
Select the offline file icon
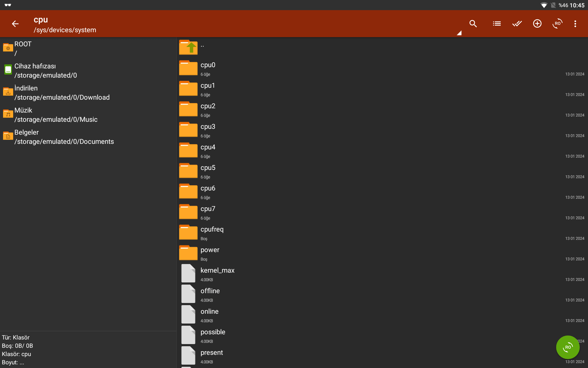click(188, 294)
